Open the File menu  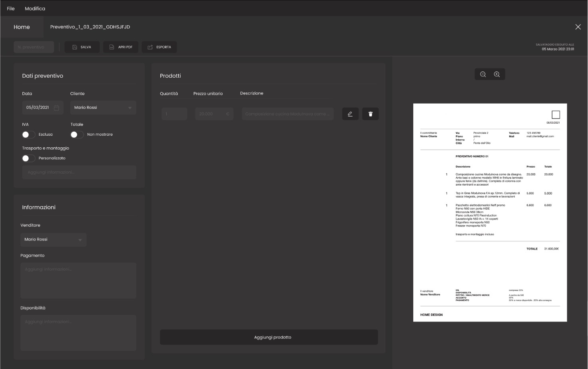click(11, 8)
